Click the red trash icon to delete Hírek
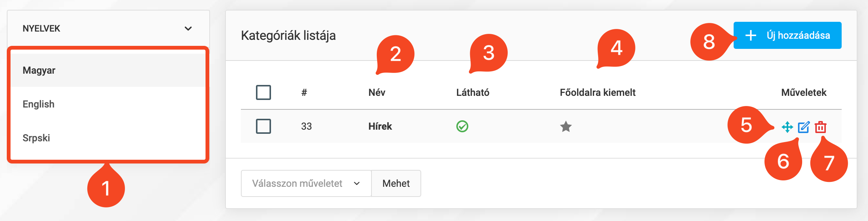The height and width of the screenshot is (221, 868). (821, 127)
